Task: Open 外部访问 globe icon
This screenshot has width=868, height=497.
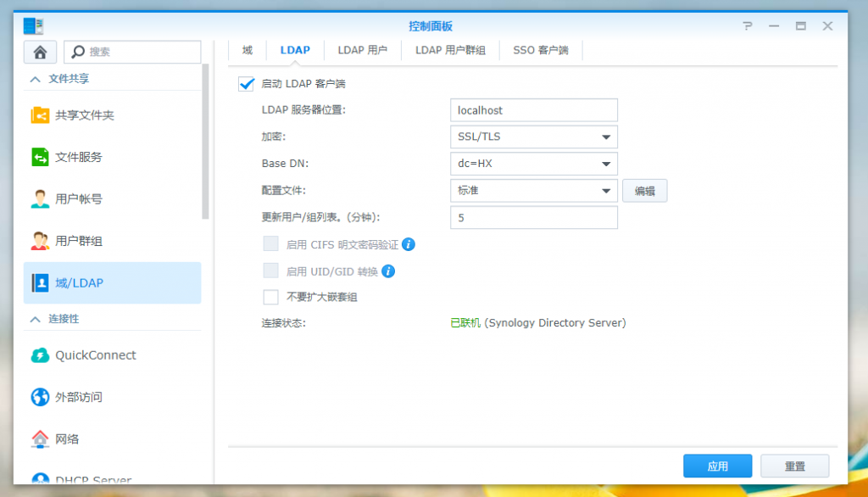Action: [x=40, y=397]
